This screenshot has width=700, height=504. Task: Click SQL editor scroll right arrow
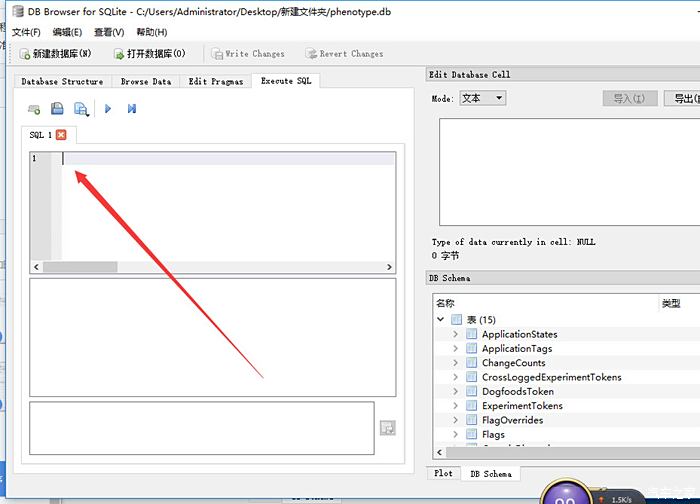point(389,267)
